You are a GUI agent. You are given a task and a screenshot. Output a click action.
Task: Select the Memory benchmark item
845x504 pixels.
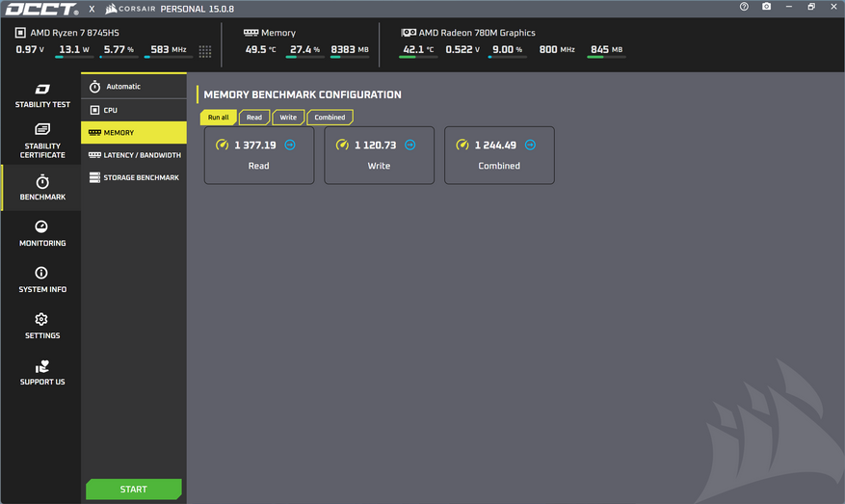point(134,133)
